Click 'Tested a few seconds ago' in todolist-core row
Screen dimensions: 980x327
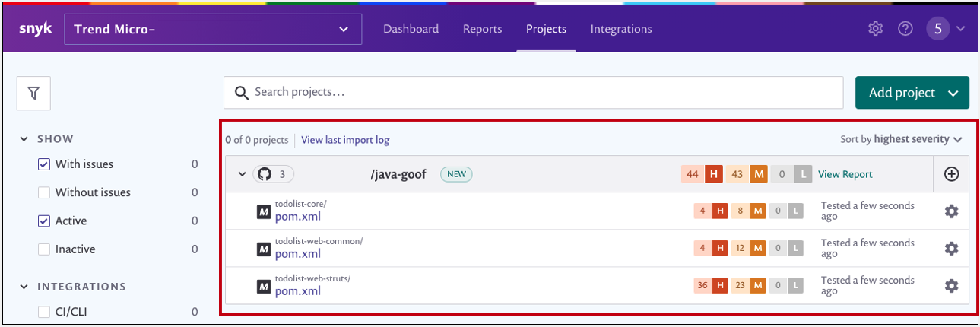[867, 211]
